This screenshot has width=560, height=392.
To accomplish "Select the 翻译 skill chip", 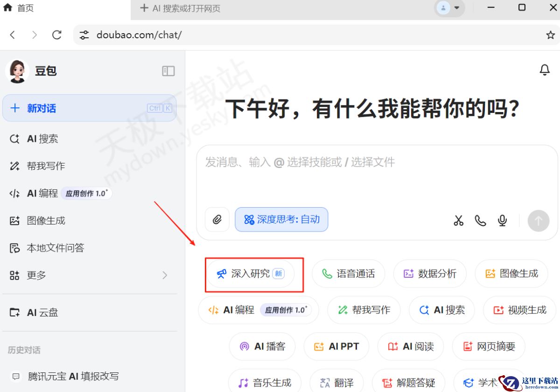I will click(338, 383).
